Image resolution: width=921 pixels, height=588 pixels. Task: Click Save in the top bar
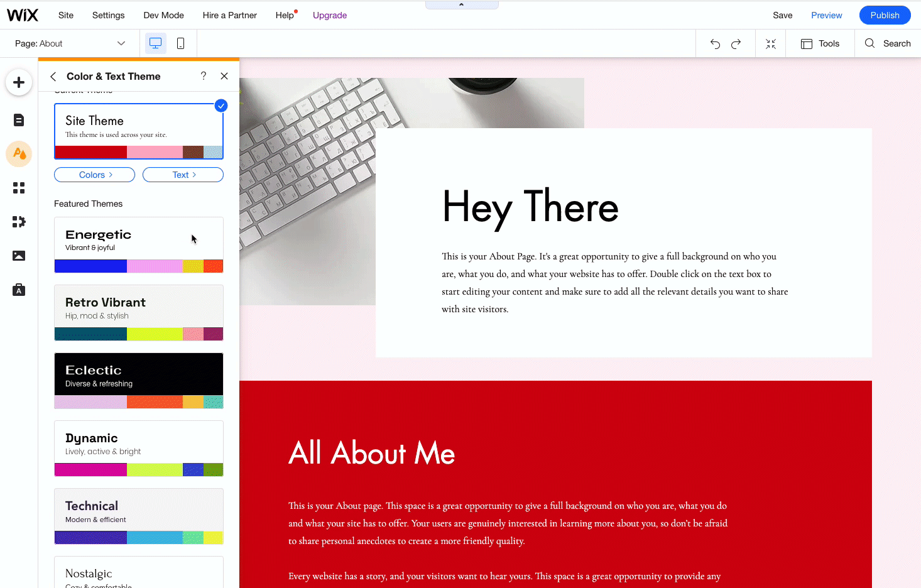point(783,15)
